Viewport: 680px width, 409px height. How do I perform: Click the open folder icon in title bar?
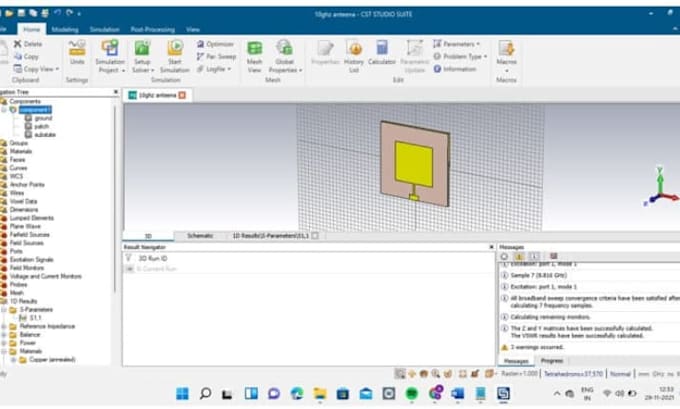point(9,13)
